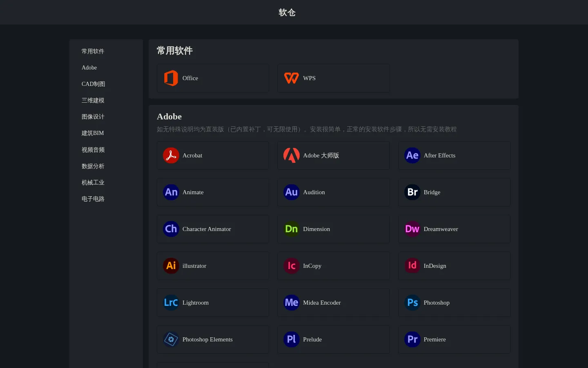Click the Photoshop Ps icon
The height and width of the screenshot is (368, 588).
[x=412, y=303]
